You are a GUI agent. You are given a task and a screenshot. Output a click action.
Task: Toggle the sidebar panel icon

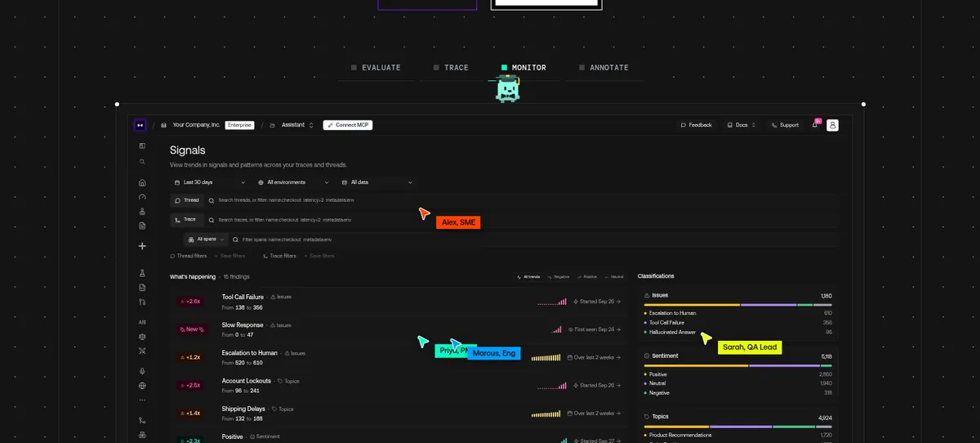coord(142,145)
